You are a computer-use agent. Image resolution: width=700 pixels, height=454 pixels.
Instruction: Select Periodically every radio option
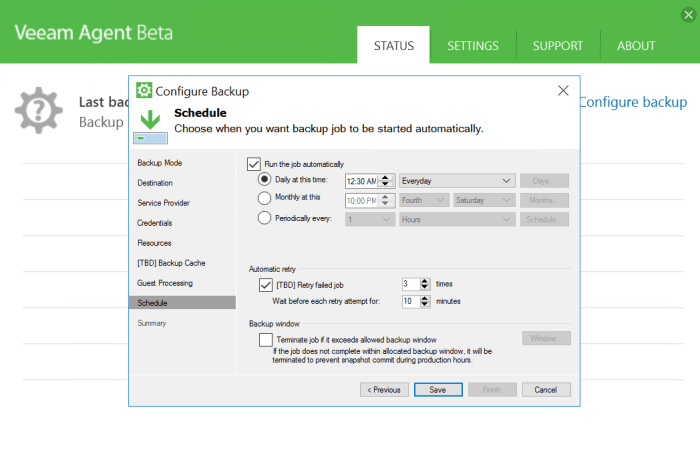pos(264,218)
